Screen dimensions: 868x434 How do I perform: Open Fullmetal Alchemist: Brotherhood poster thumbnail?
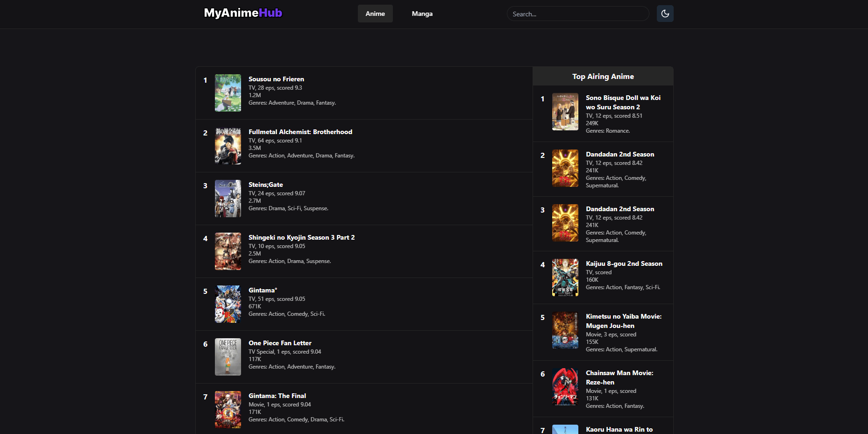tap(228, 146)
